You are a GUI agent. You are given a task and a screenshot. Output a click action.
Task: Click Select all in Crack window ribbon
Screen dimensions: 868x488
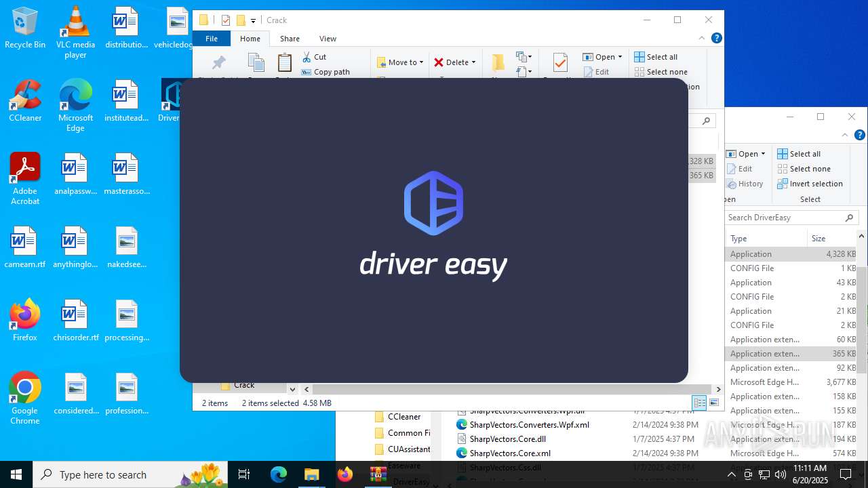coord(656,57)
